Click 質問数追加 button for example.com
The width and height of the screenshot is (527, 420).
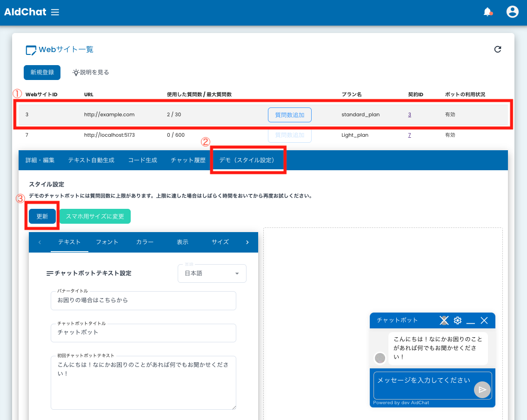coord(289,115)
